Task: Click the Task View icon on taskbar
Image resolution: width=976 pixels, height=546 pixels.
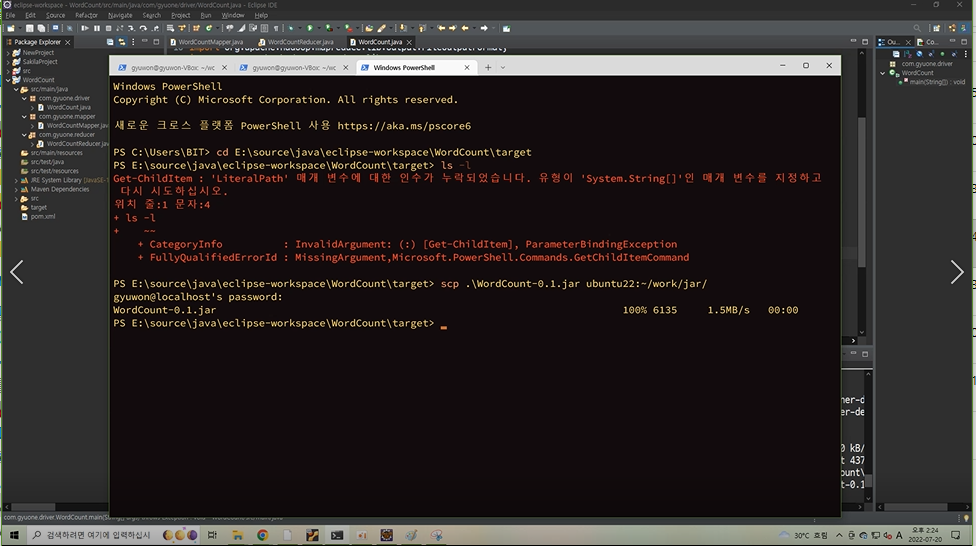Action: pos(212,535)
